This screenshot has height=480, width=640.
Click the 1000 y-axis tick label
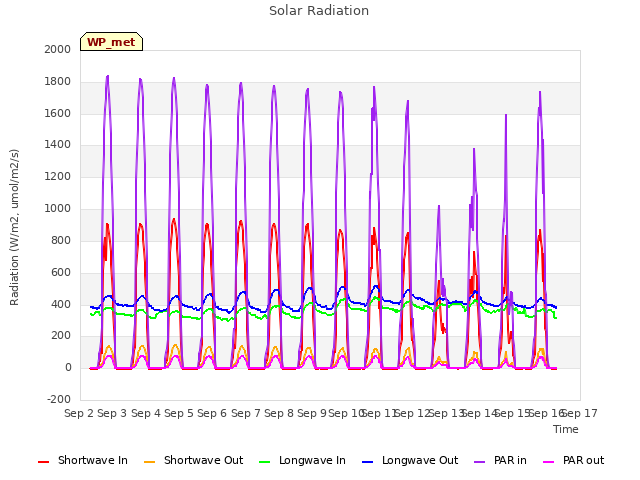pyautogui.click(x=58, y=208)
